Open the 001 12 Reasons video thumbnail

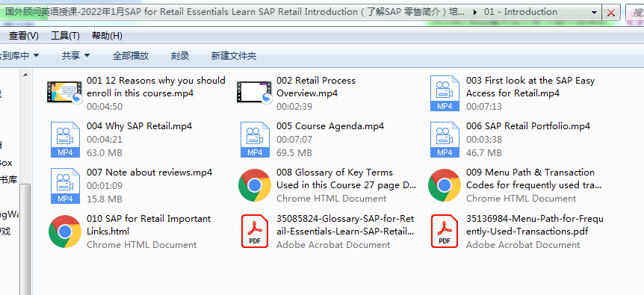pos(64,93)
